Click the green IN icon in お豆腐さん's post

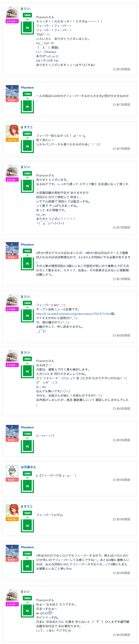coord(27,486)
